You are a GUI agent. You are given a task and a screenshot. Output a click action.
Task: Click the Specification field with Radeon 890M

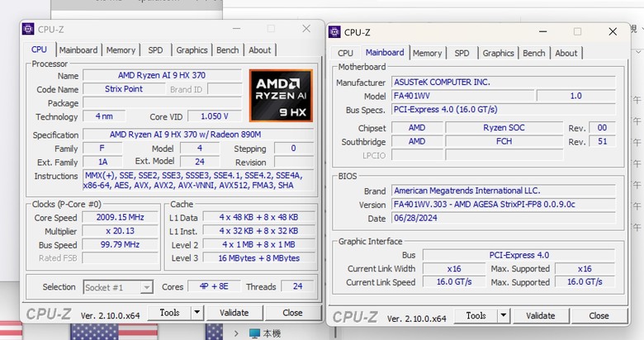[198, 135]
